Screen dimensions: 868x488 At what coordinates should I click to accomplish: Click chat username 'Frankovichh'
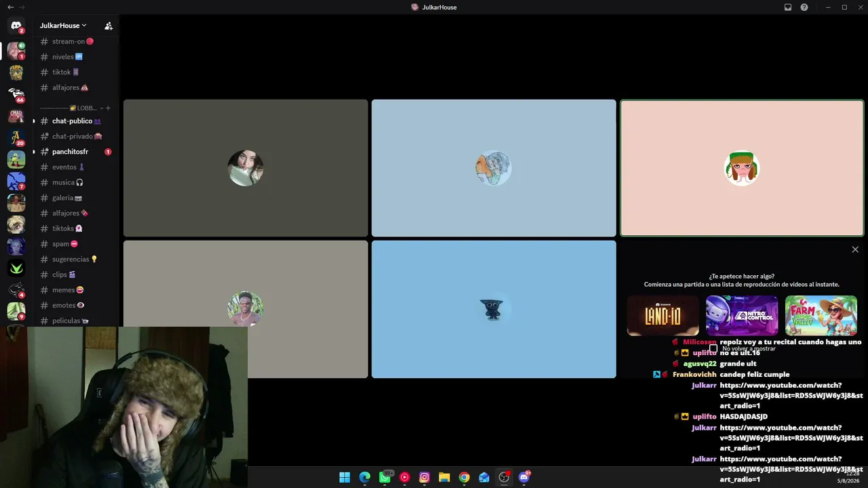[x=694, y=375]
